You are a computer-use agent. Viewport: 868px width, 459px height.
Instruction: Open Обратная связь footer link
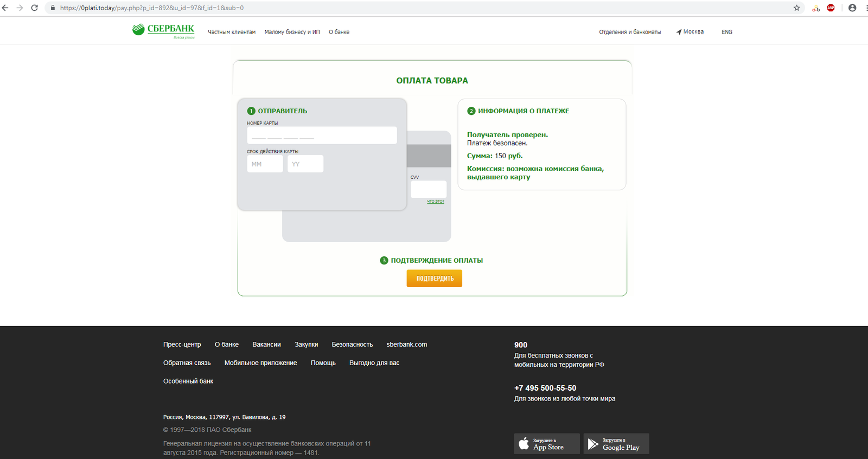(x=187, y=363)
